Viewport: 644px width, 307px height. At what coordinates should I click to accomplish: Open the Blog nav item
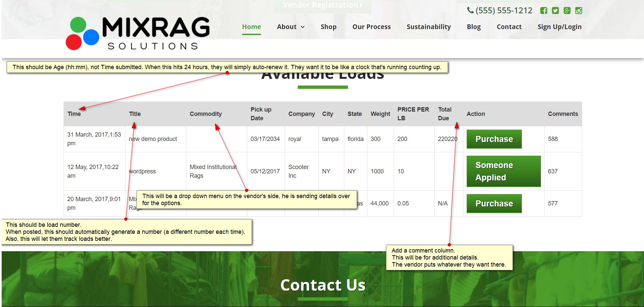(x=474, y=27)
